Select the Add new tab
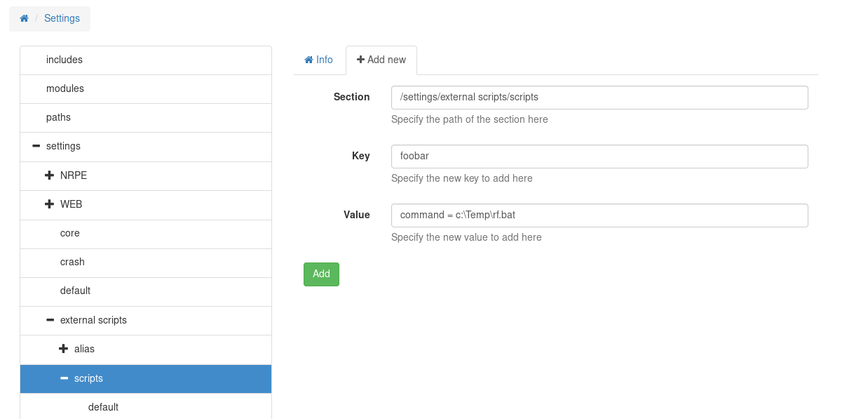Screen dimensions: 868x419 [381, 60]
